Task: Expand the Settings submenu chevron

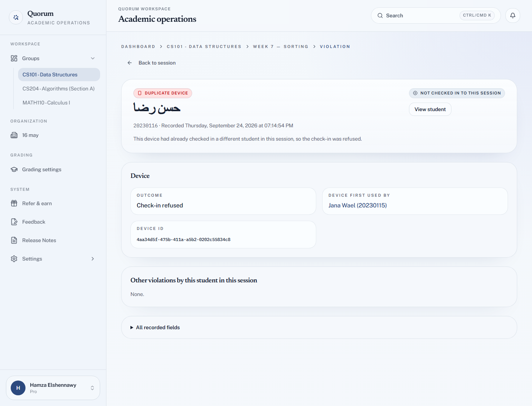Action: (x=93, y=259)
